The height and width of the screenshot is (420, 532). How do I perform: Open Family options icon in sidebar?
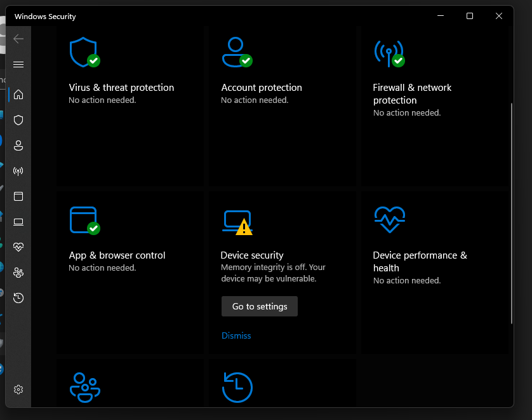tap(18, 273)
